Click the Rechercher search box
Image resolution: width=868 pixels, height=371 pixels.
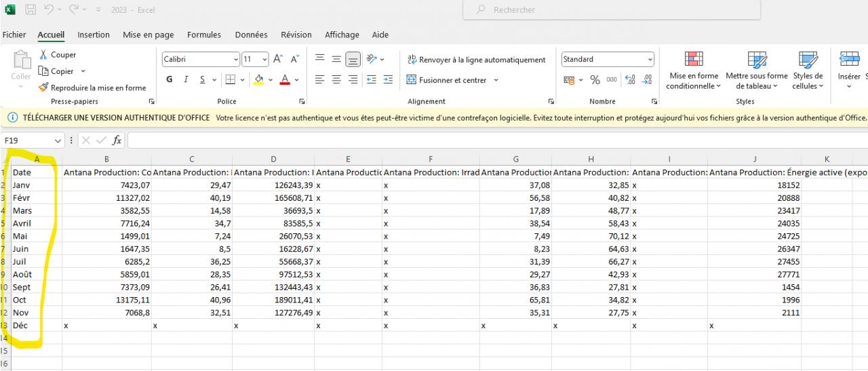610,10
